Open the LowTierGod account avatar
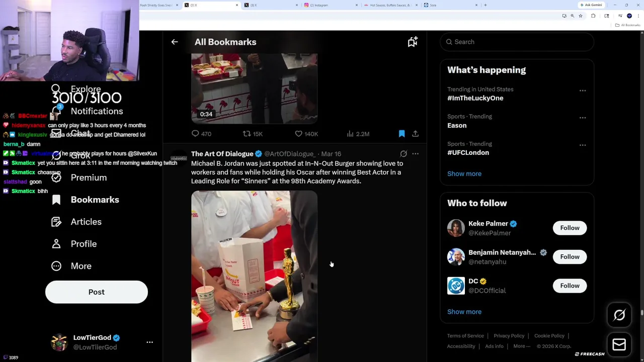 [x=59, y=342]
